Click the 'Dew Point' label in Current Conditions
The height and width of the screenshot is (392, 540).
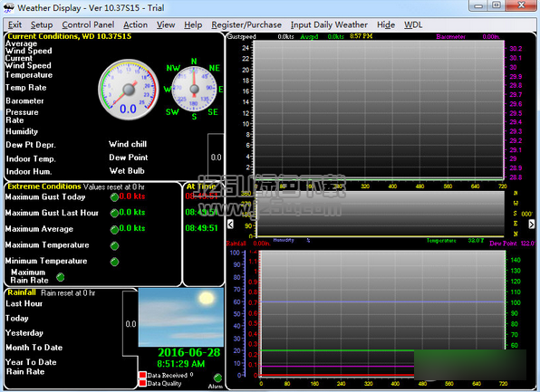[x=129, y=158]
